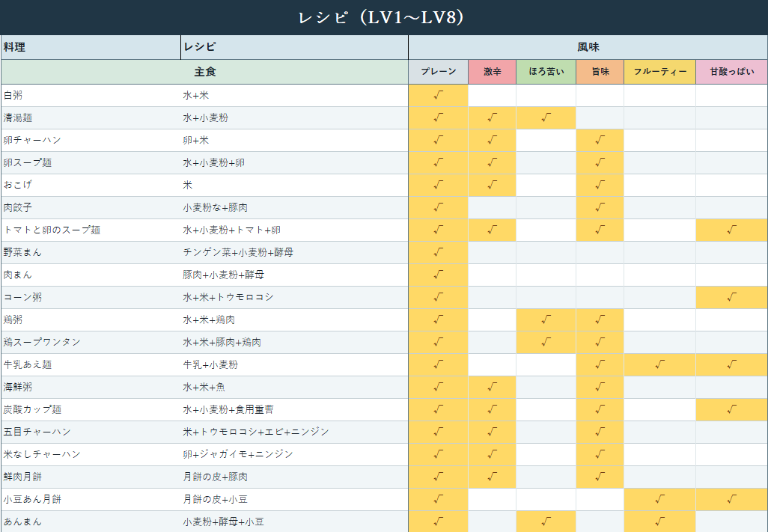The height and width of the screenshot is (532, 768).
Task: Click the 激辛 checkmark for 海鮮粥
Action: [x=493, y=387]
